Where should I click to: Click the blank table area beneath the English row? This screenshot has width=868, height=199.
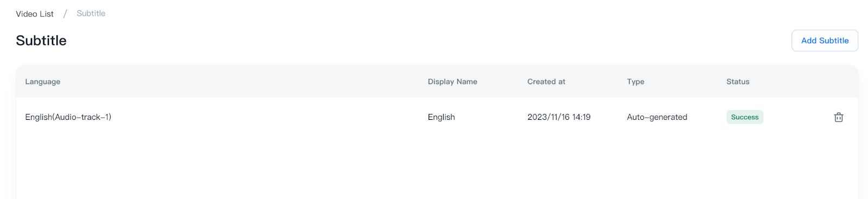437,168
